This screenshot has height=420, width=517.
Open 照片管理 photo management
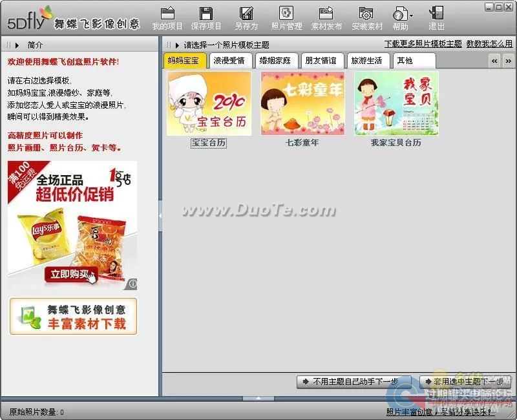[286, 16]
